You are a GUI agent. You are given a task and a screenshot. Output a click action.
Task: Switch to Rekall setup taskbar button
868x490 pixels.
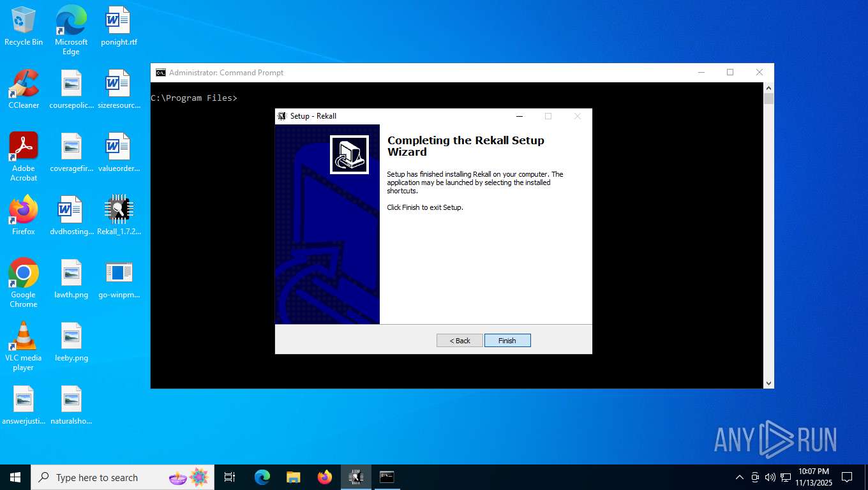(x=356, y=477)
